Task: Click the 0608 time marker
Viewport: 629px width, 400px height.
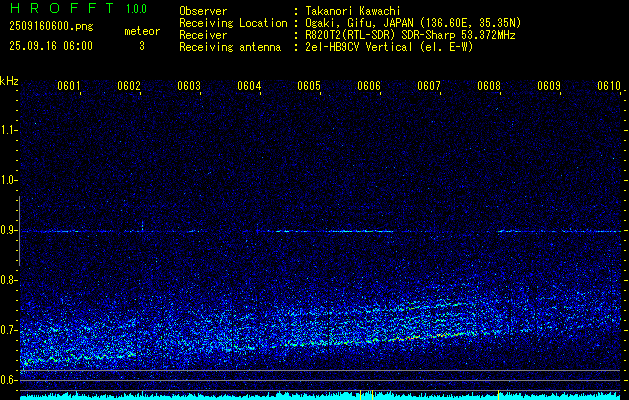Action: 489,85
